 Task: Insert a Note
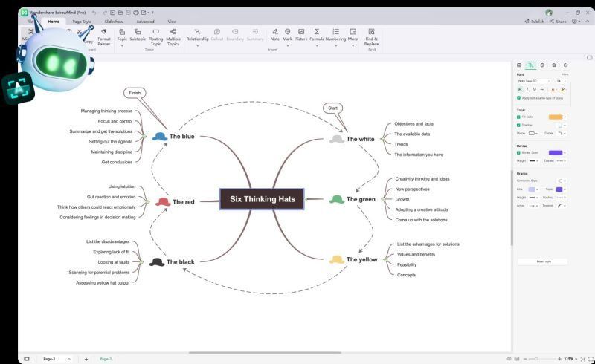pos(275,35)
